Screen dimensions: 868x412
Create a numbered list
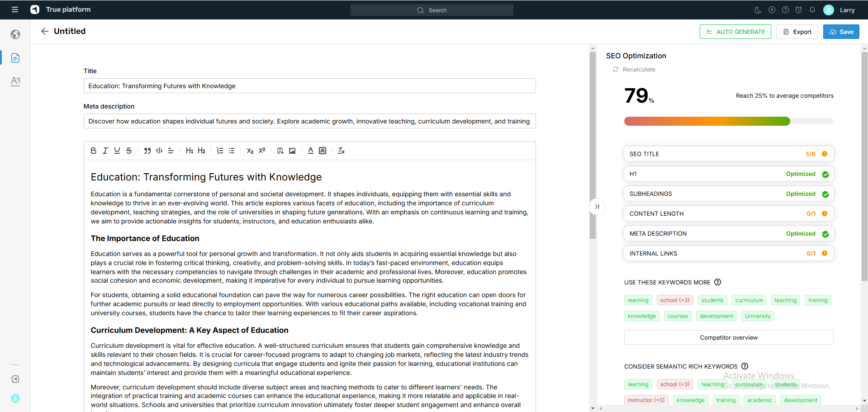coord(220,151)
